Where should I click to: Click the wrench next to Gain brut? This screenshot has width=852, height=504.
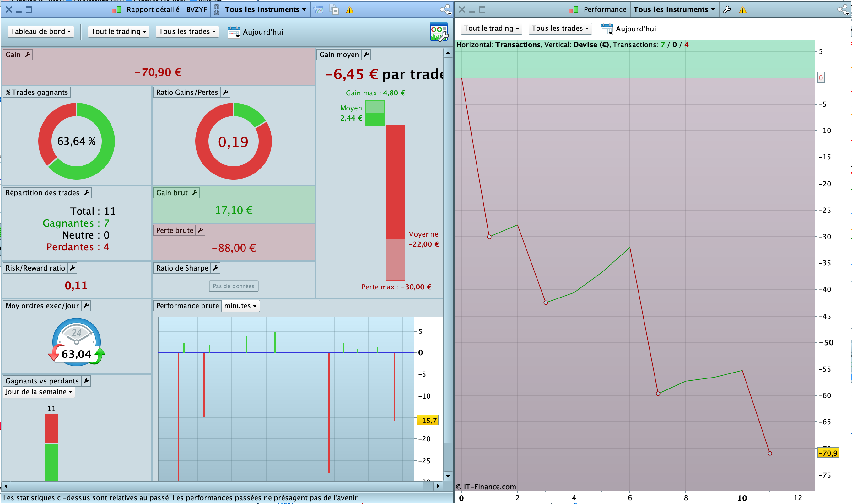click(x=195, y=193)
